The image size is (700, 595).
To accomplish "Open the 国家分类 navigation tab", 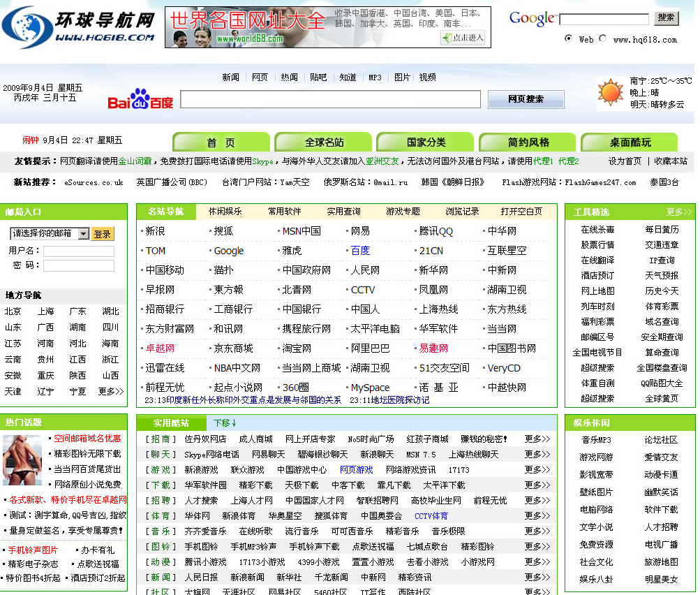I will [426, 142].
